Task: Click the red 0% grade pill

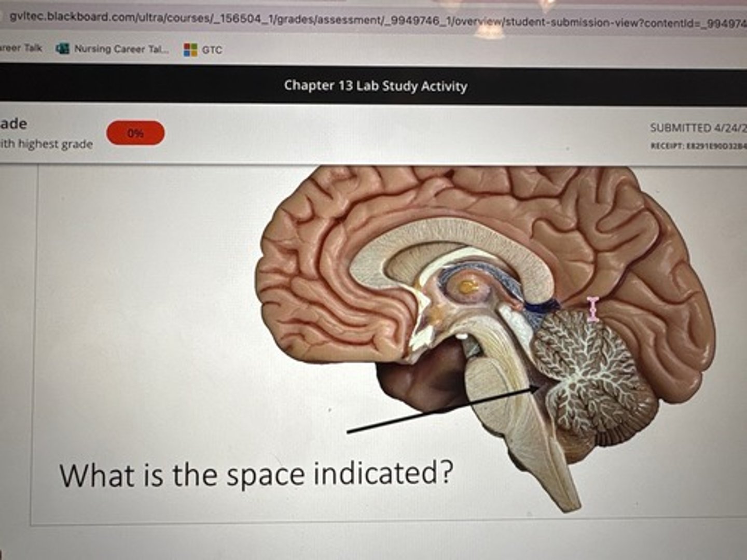Action: (x=135, y=133)
